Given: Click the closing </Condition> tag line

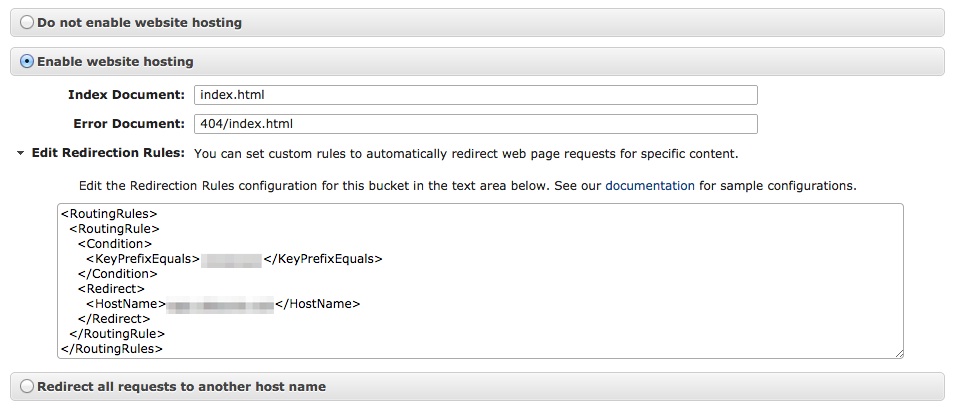Looking at the screenshot, I should tap(118, 274).
